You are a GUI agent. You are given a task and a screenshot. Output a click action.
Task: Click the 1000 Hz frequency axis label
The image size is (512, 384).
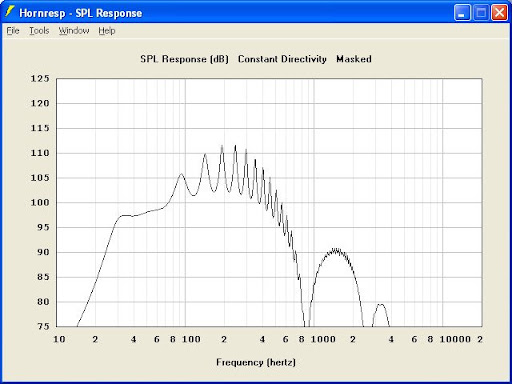pyautogui.click(x=323, y=339)
